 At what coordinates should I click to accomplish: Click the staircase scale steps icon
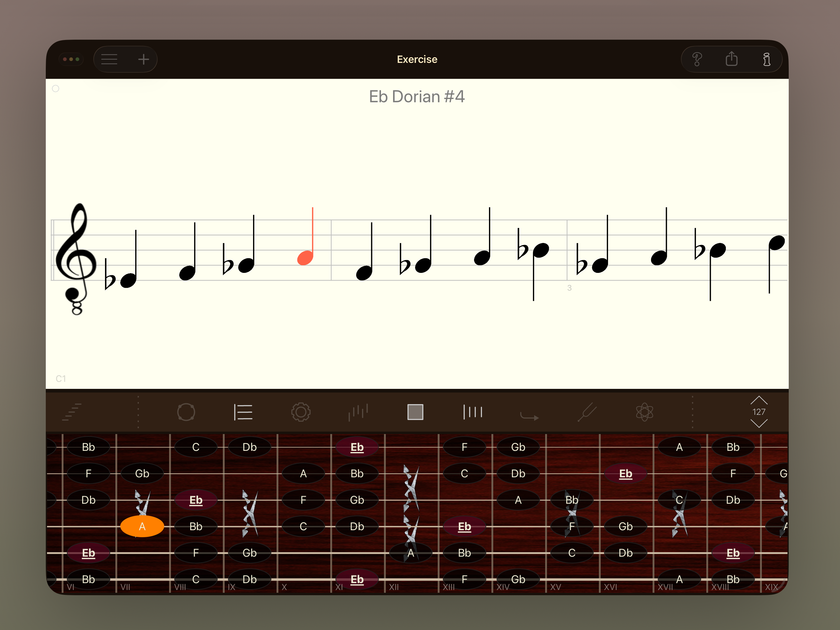(72, 412)
